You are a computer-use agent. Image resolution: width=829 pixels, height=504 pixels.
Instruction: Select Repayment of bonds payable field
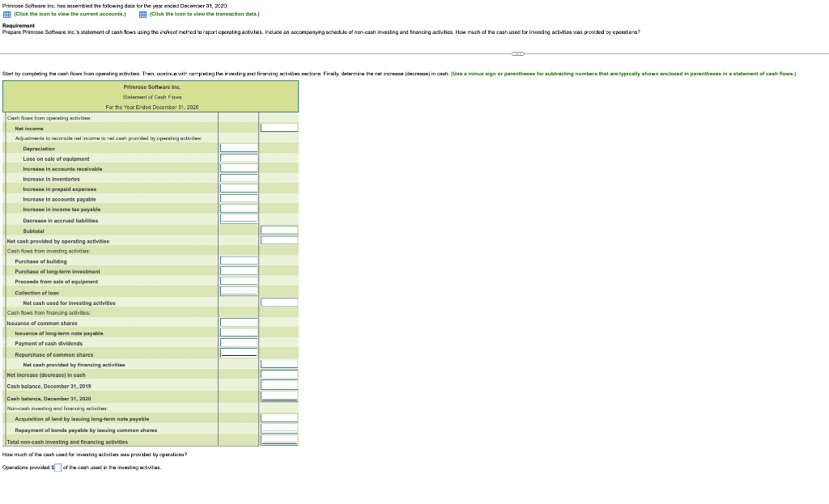click(x=279, y=429)
